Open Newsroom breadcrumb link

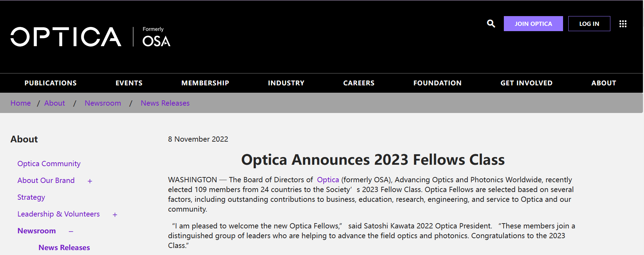pos(103,103)
